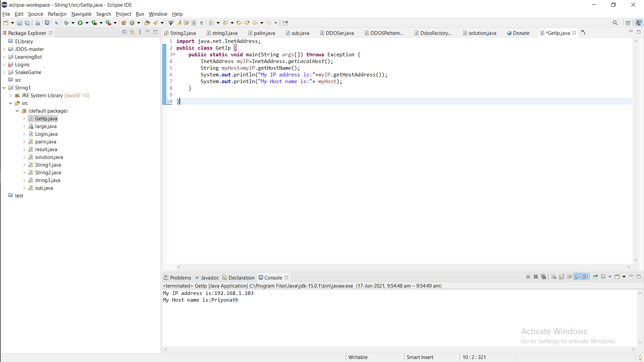Toggle Scroll Lock in Console
This screenshot has width=644, height=362.
pos(561,277)
